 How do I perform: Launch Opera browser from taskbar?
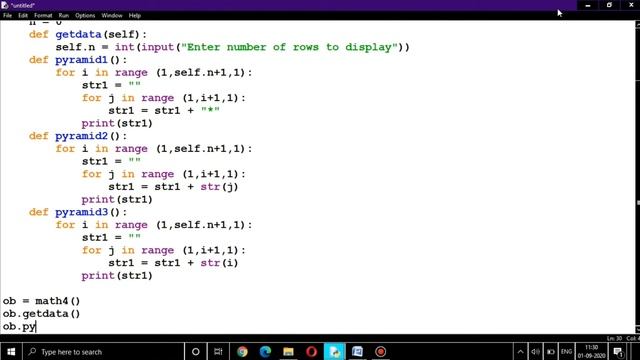[311, 351]
